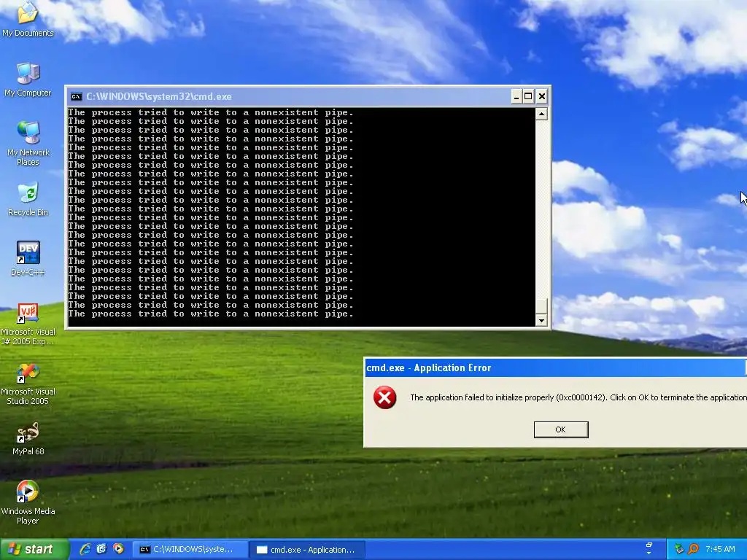Click the taskbar clock showing 7:45 AM
The height and width of the screenshot is (560, 747).
coord(720,549)
